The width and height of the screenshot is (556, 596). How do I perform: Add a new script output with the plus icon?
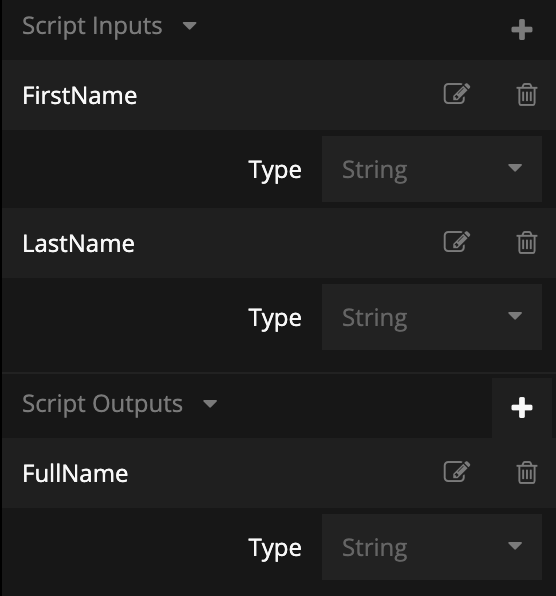click(521, 408)
